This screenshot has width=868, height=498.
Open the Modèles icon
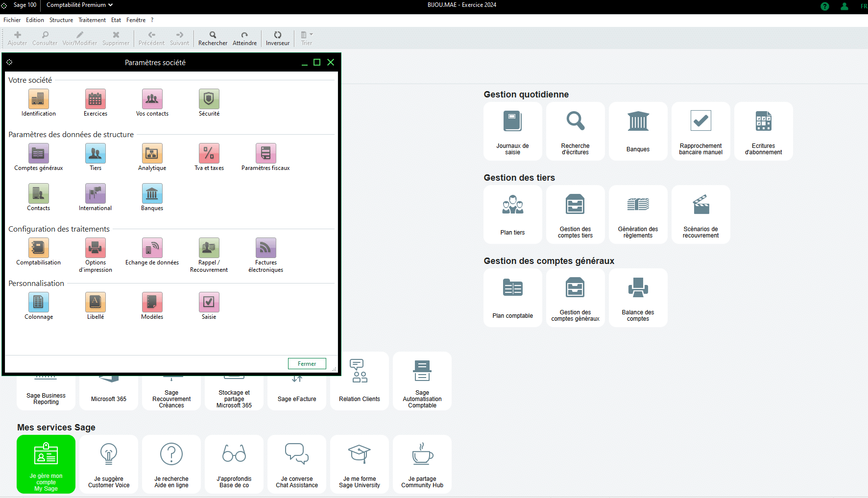tap(152, 302)
